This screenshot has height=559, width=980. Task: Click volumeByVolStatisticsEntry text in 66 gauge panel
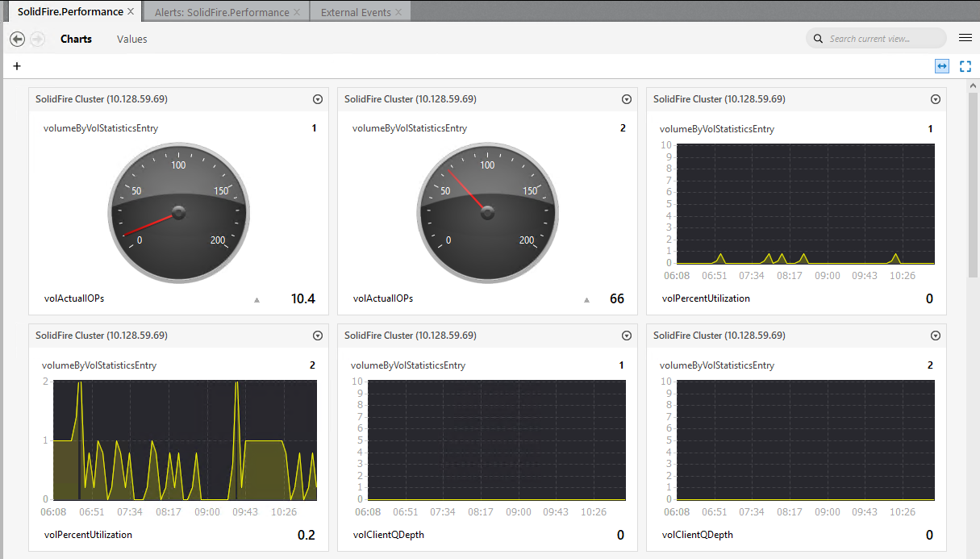[x=410, y=128]
